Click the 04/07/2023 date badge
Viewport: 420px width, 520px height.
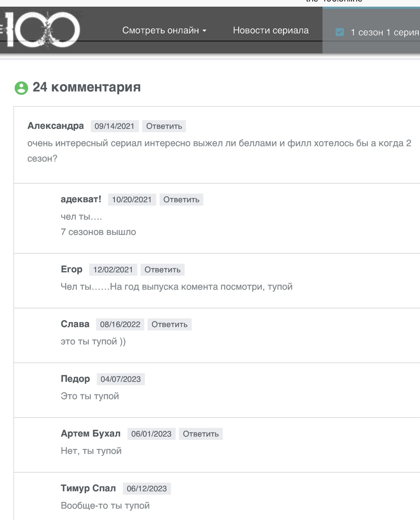click(121, 379)
